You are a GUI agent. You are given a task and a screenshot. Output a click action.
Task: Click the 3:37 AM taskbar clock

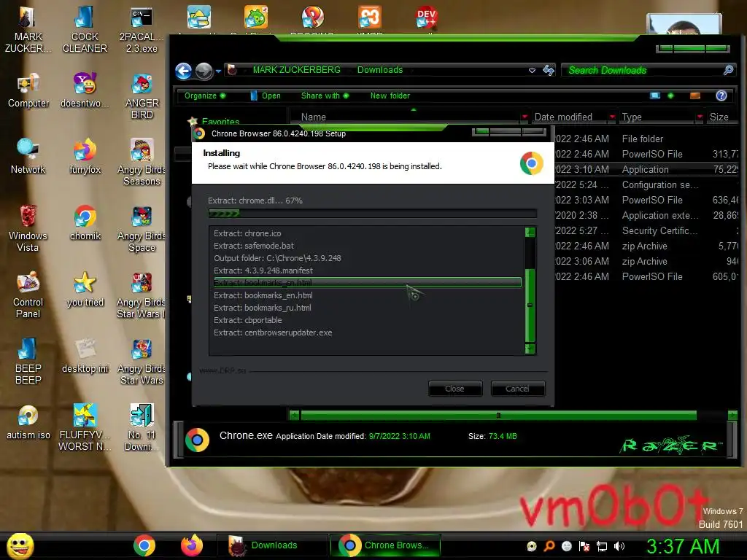683,546
